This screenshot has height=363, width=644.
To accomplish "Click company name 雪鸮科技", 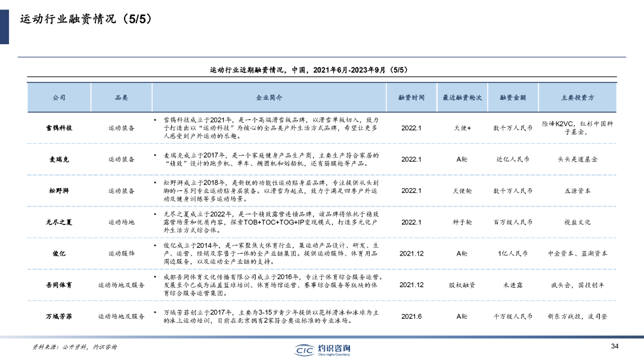I will [59, 128].
